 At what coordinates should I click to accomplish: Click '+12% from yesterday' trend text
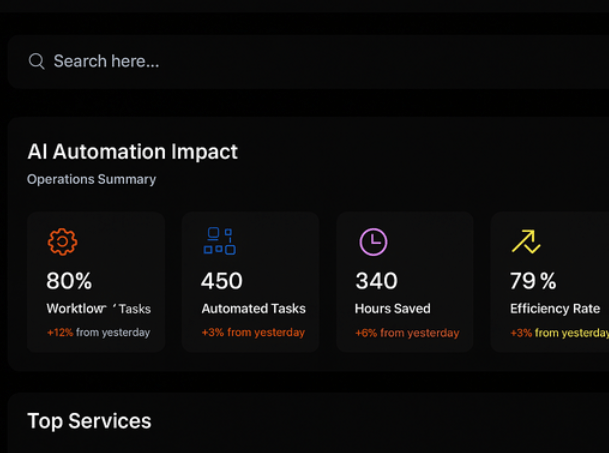[x=98, y=333]
